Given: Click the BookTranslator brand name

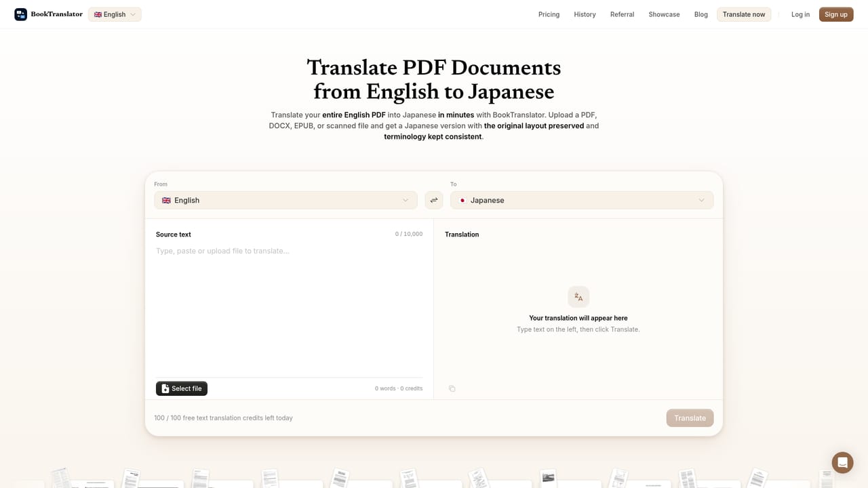Looking at the screenshot, I should click(56, 14).
